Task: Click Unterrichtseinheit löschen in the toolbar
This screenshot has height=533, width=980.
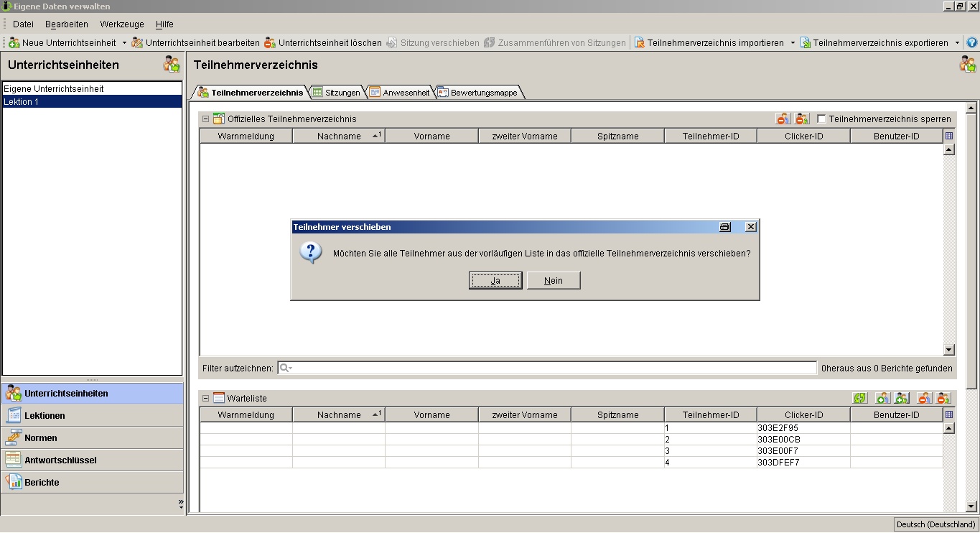Action: [323, 43]
